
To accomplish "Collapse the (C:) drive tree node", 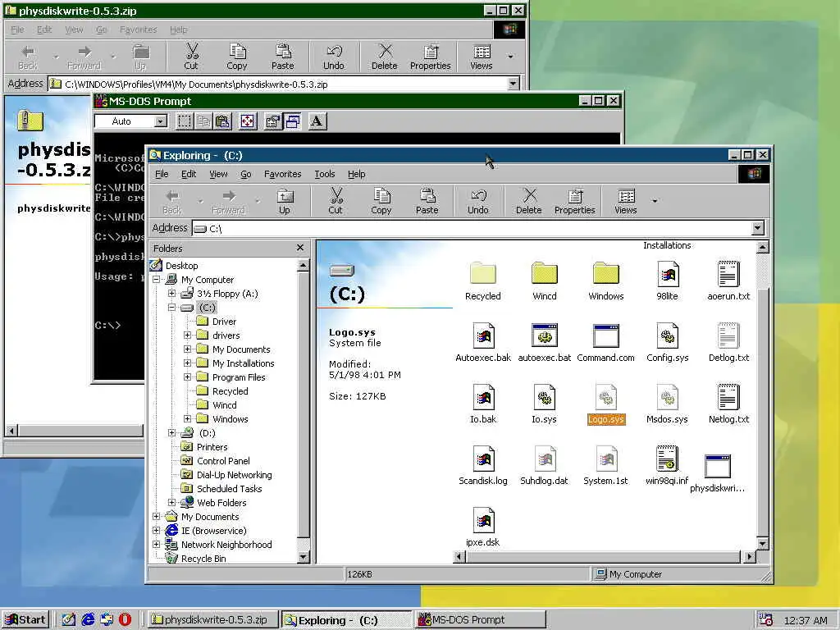I will (171, 308).
